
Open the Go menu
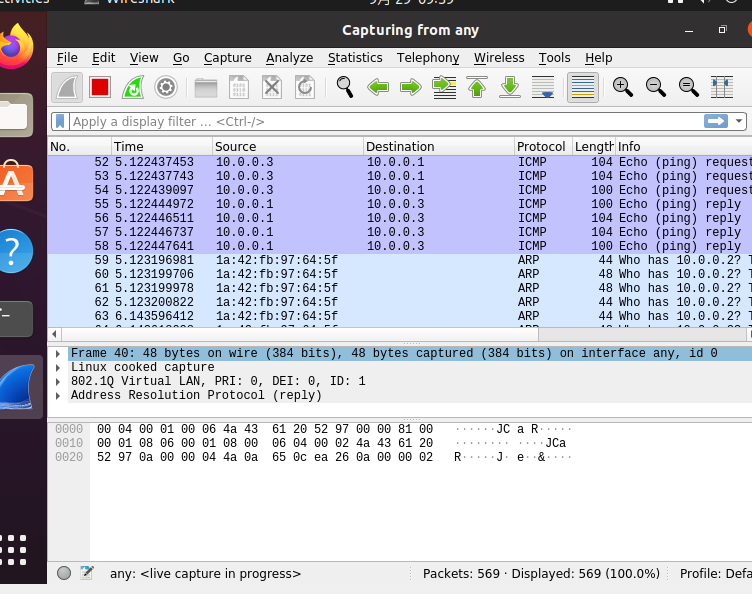(x=181, y=58)
